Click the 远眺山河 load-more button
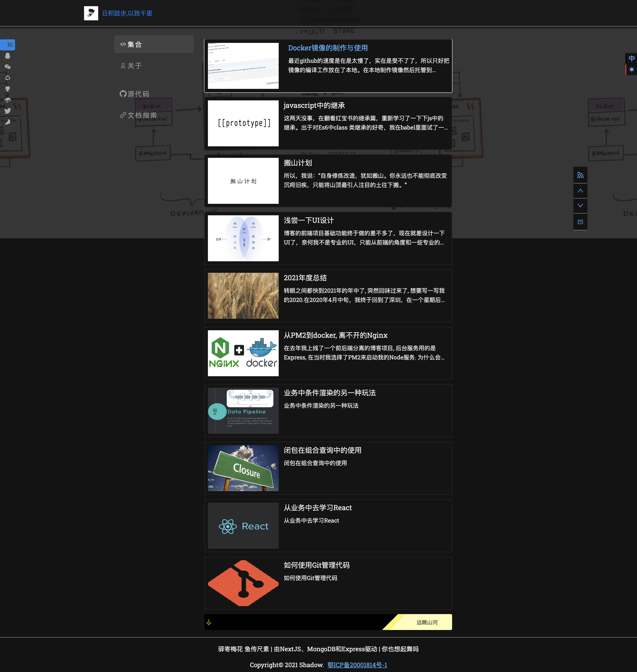637x672 pixels. [426, 622]
